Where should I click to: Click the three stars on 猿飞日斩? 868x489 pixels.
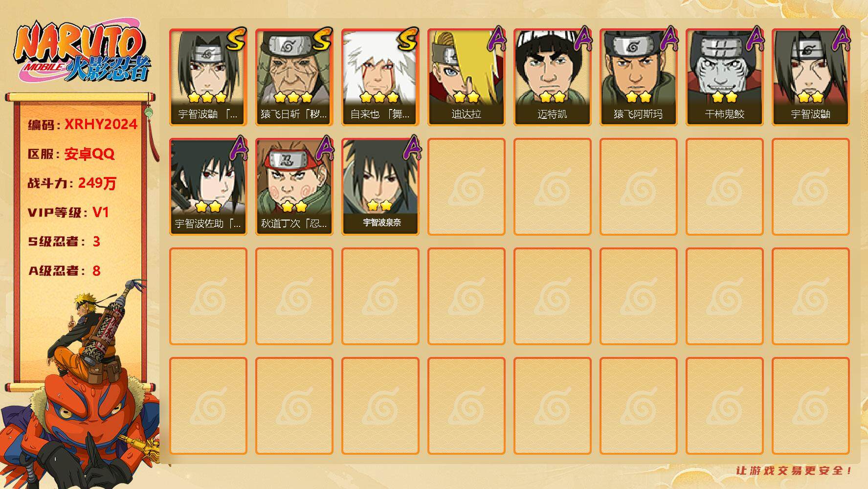293,97
